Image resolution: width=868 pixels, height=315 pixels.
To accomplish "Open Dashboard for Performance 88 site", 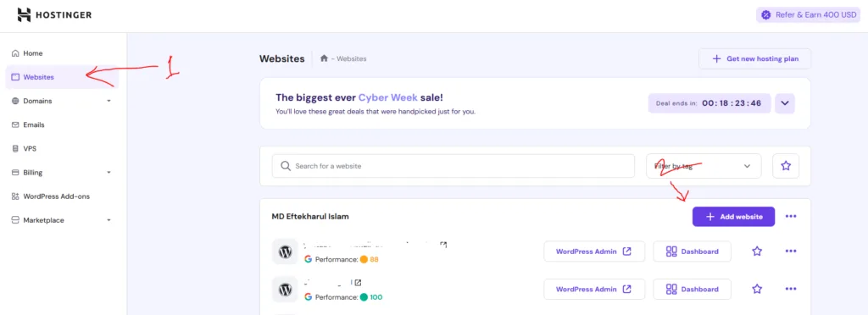I will coord(692,251).
